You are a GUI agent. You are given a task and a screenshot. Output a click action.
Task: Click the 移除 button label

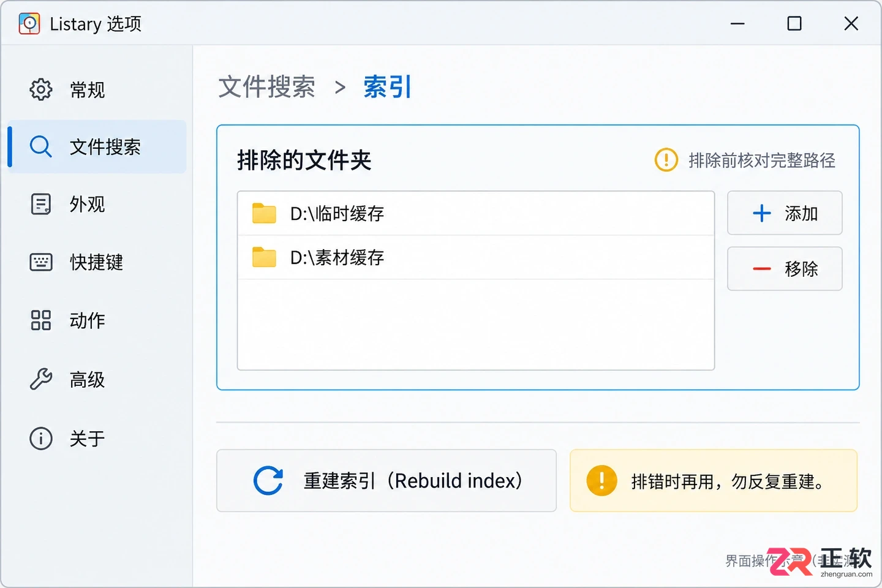(801, 268)
